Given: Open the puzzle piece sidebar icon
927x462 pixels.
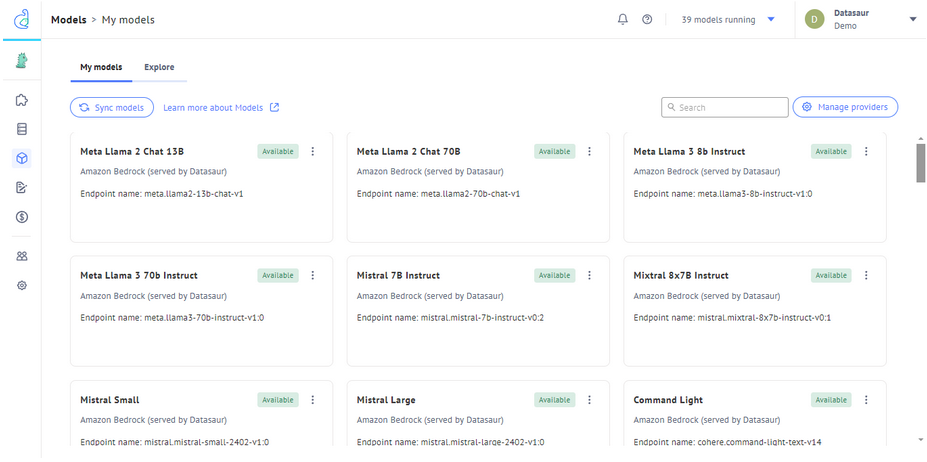Looking at the screenshot, I should 21,100.
